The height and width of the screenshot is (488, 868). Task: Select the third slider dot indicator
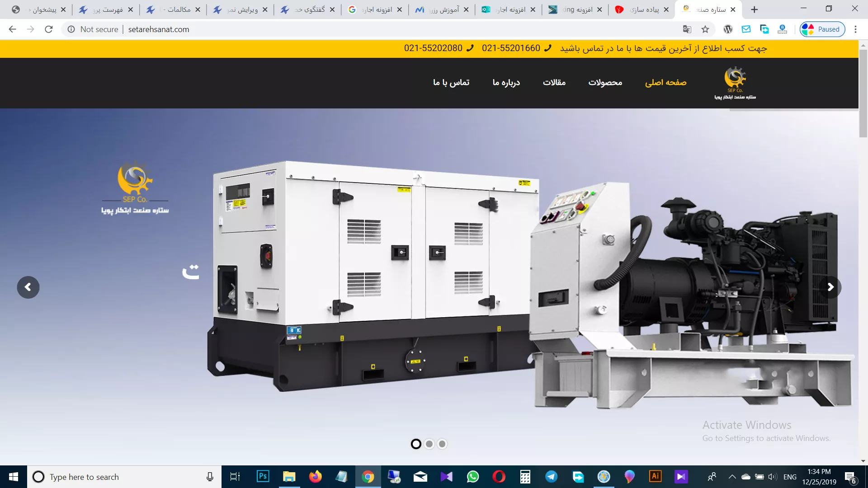(442, 444)
